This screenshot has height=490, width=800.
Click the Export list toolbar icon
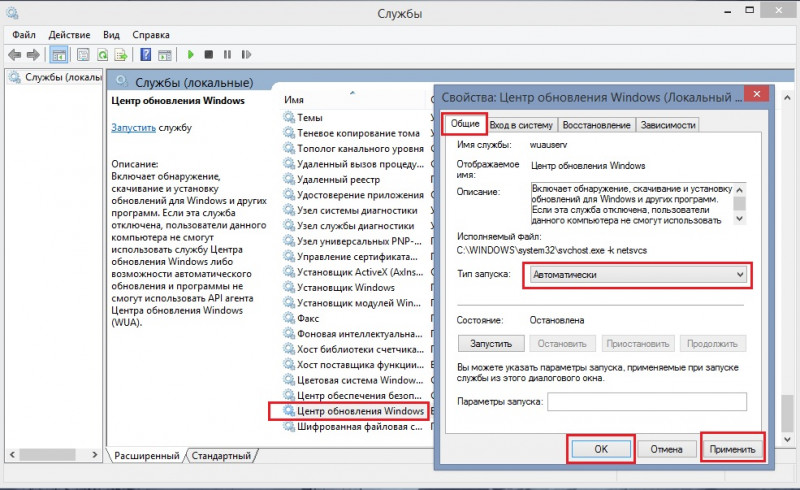(x=121, y=55)
